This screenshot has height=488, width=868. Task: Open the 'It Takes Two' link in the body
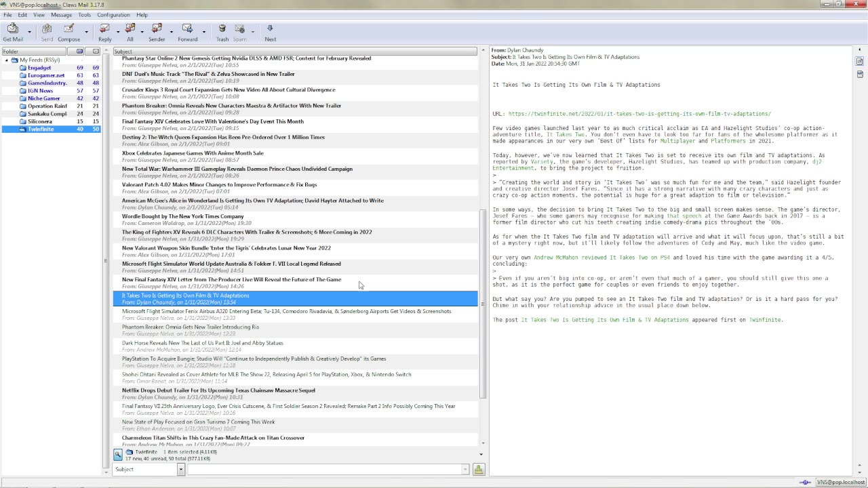click(x=566, y=135)
